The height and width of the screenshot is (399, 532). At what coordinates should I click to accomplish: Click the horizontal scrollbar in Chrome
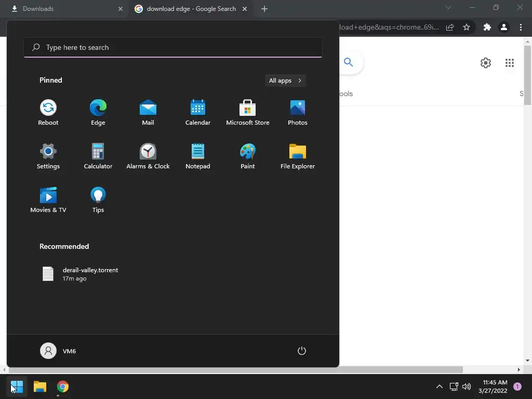click(235, 369)
